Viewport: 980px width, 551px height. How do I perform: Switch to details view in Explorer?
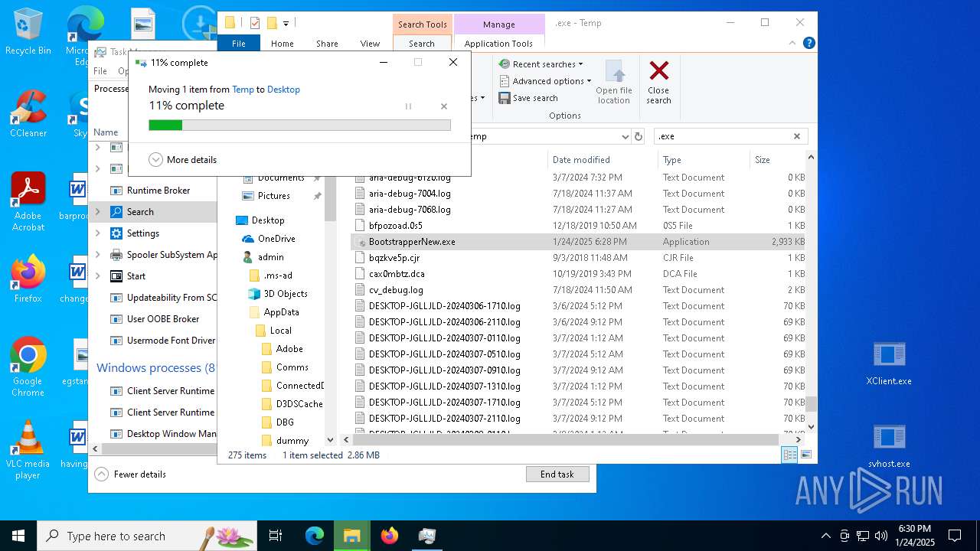pos(789,455)
